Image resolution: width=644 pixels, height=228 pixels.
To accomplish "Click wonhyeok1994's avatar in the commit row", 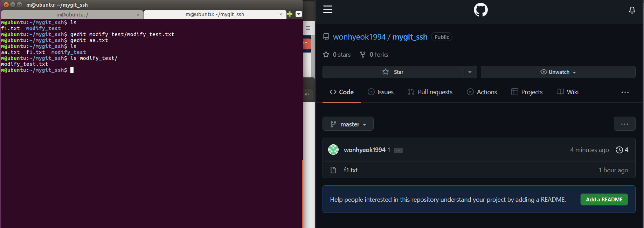I will coord(333,150).
